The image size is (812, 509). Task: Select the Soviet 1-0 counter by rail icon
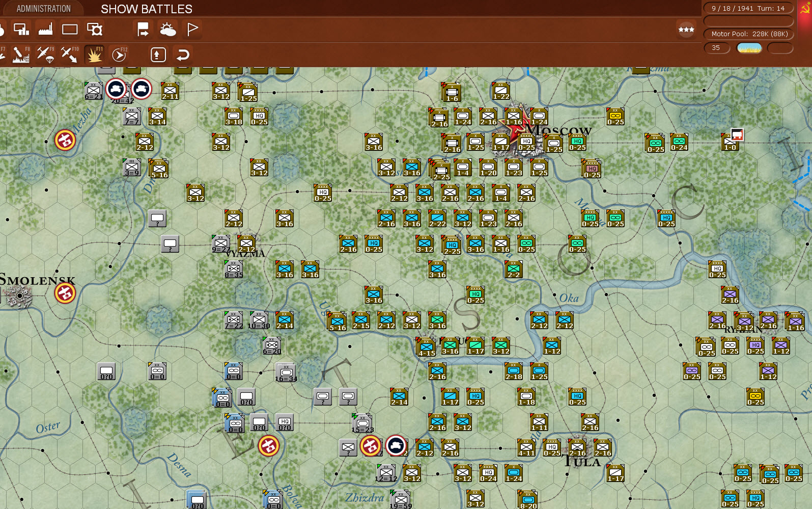[730, 142]
